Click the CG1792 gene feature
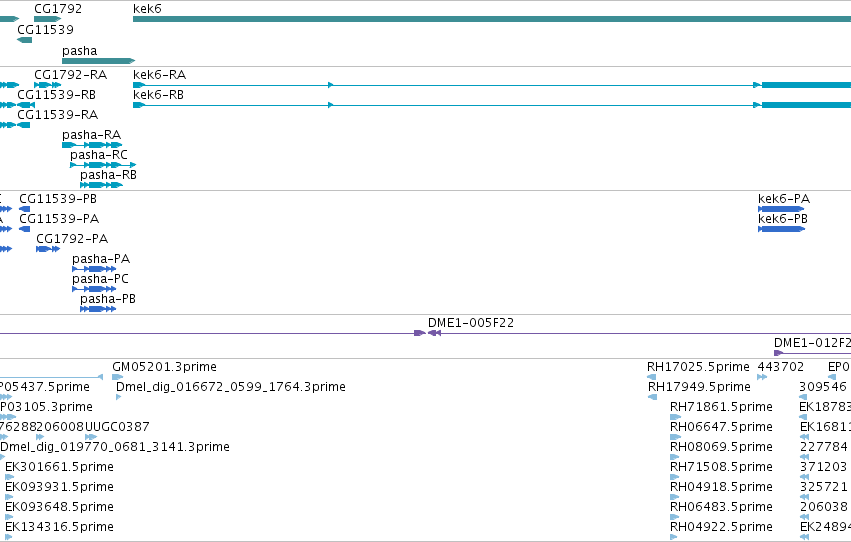This screenshot has width=851, height=542. click(x=48, y=19)
